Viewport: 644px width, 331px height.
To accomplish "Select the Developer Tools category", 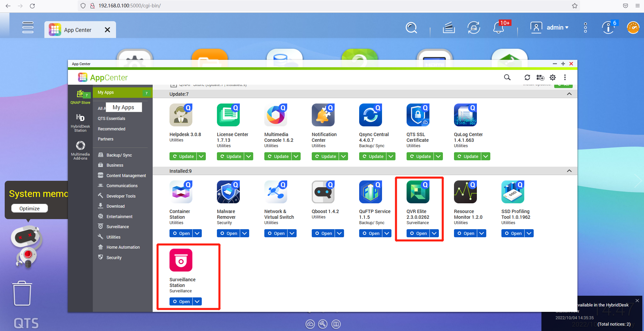I will 121,196.
